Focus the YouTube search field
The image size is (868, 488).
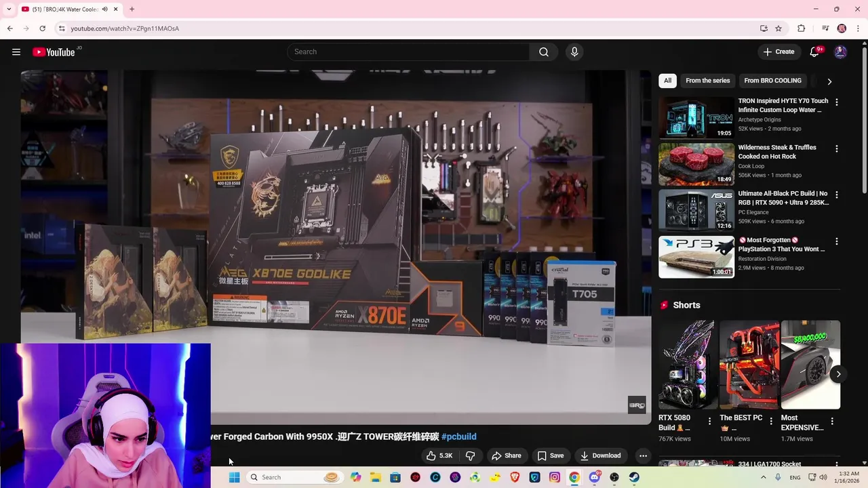point(409,52)
